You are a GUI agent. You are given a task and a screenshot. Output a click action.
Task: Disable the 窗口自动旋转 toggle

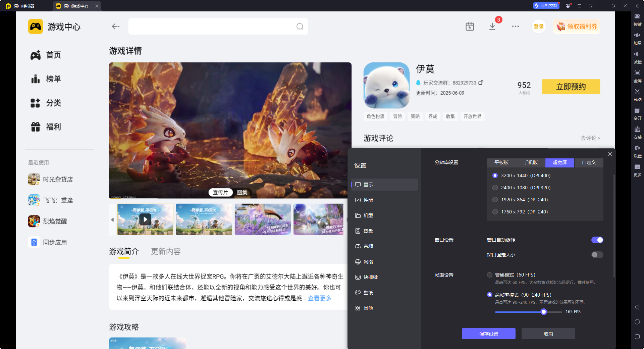click(x=597, y=240)
